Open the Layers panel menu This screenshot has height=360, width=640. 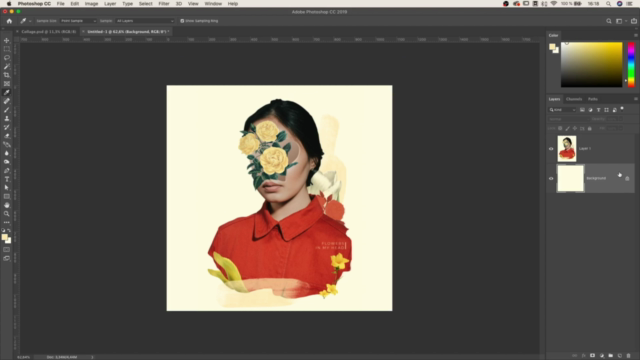coord(635,99)
